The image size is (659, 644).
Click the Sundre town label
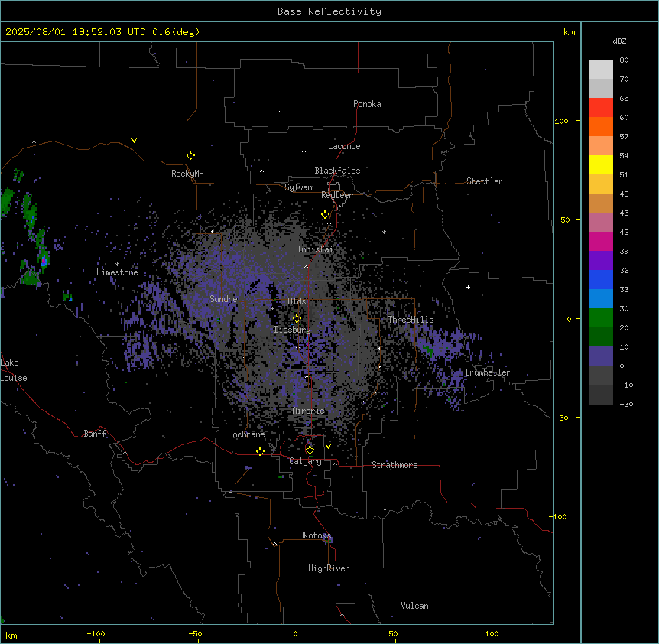[x=223, y=299]
